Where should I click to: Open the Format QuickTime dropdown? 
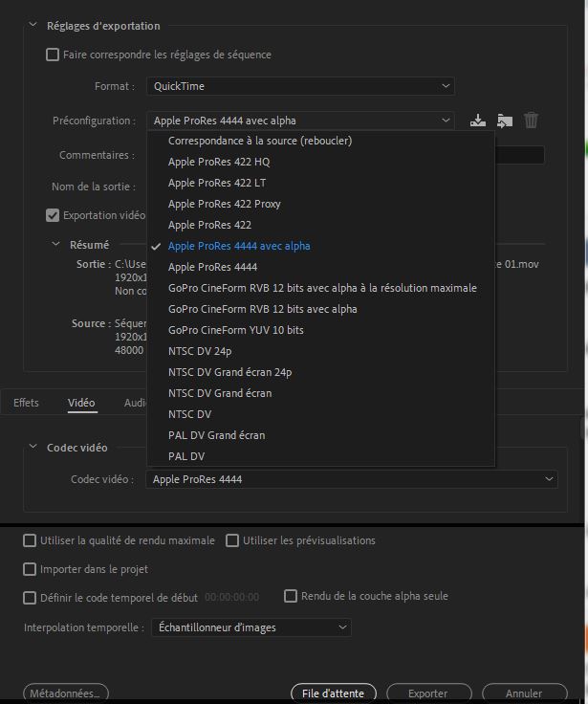point(300,86)
